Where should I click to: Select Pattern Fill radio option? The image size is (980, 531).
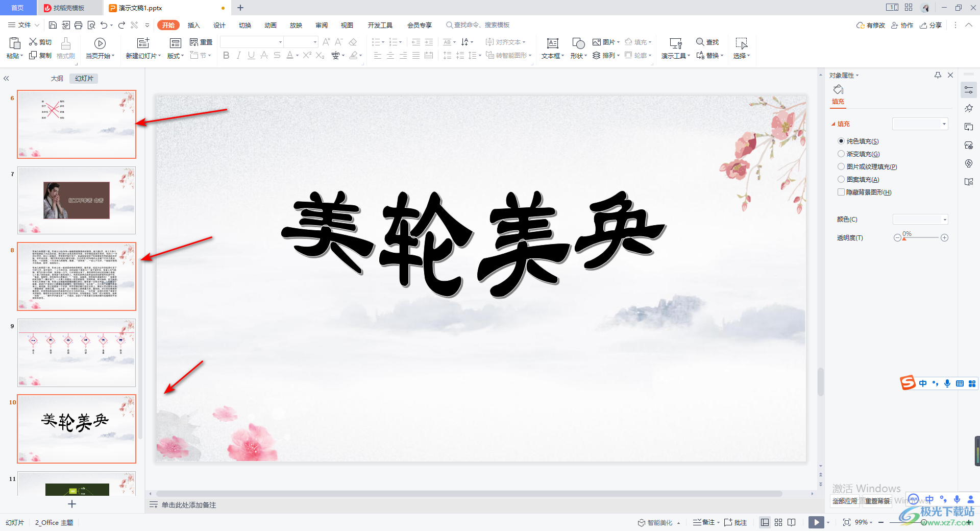(841, 179)
